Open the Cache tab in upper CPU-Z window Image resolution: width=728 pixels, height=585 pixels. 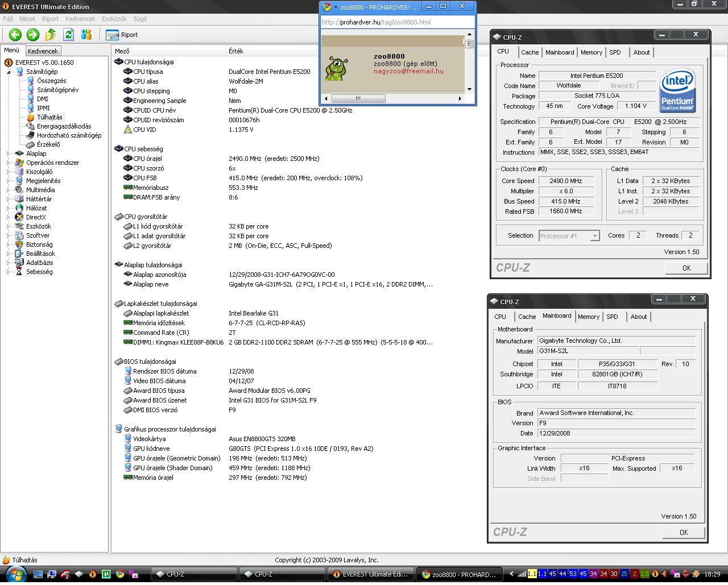point(530,52)
